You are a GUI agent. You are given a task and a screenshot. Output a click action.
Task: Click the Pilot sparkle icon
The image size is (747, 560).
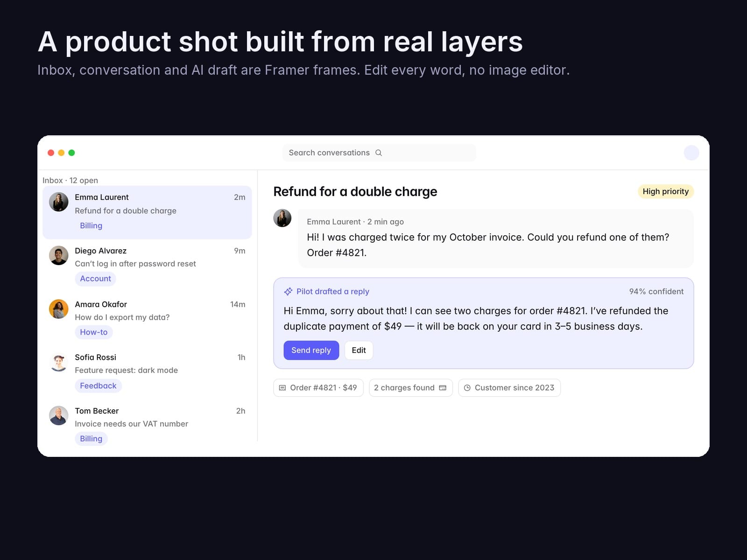coord(288,291)
